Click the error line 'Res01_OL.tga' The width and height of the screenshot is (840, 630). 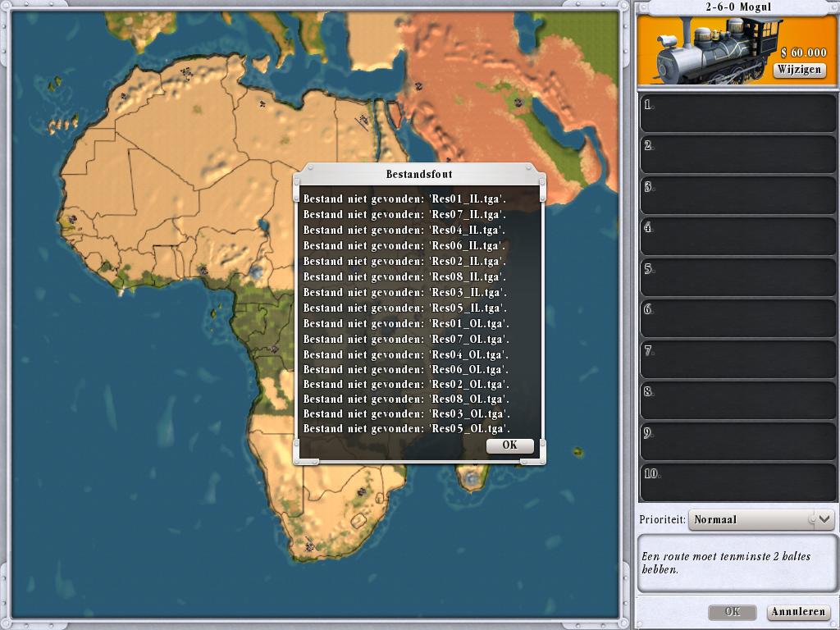tap(406, 323)
